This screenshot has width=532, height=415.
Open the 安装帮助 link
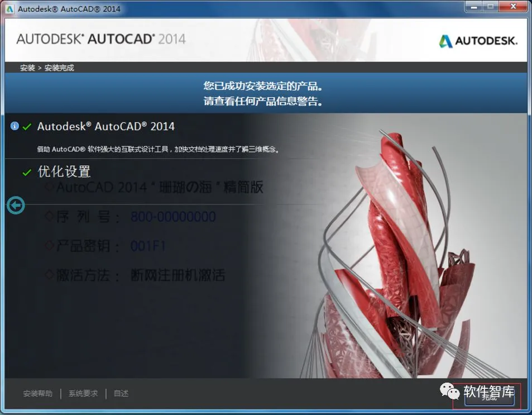[x=37, y=393]
